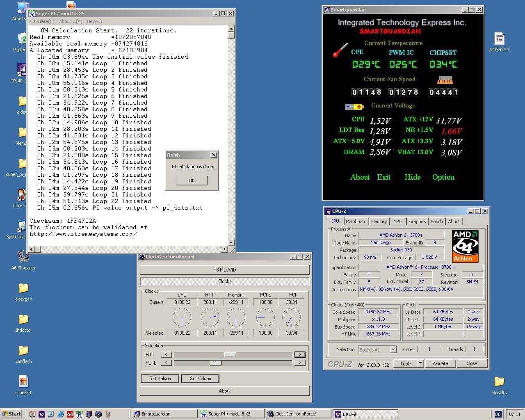This screenshot has width=525, height=420.
Task: Click the HTT slider thumb in ClockGen
Action: coord(230,354)
